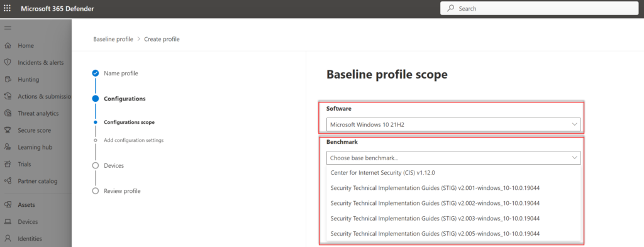Open Incidents & alerts in navigation
The width and height of the screenshot is (644, 247).
(x=41, y=62)
